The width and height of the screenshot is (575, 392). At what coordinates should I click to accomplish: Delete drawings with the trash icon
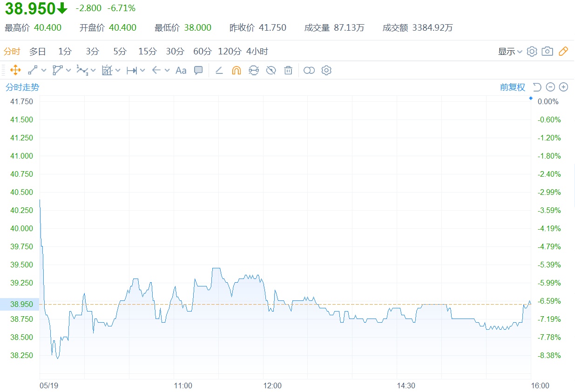point(288,70)
